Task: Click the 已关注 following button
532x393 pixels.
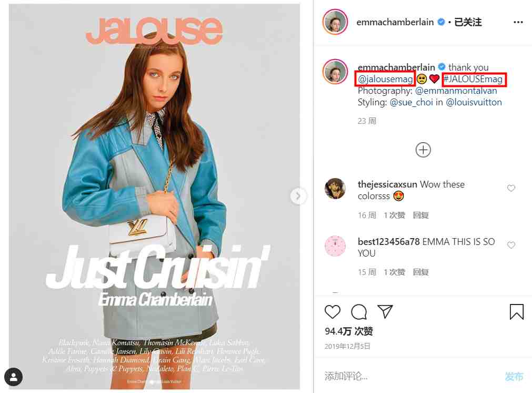Action: (468, 22)
